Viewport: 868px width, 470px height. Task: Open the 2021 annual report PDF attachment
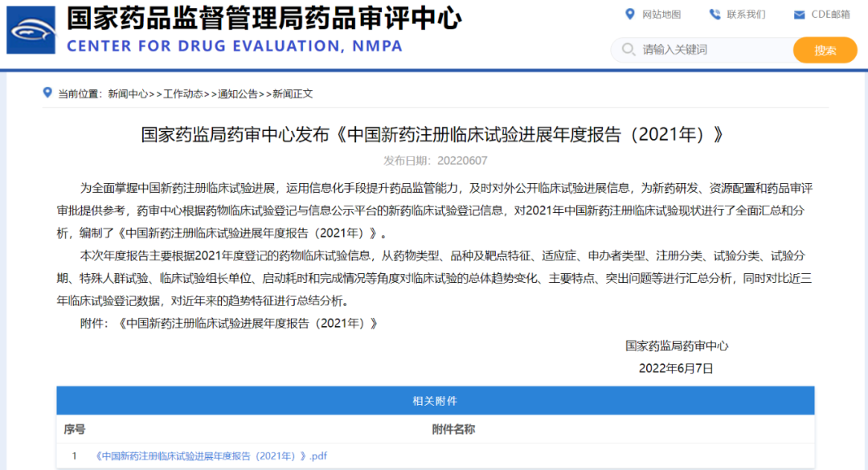211,456
